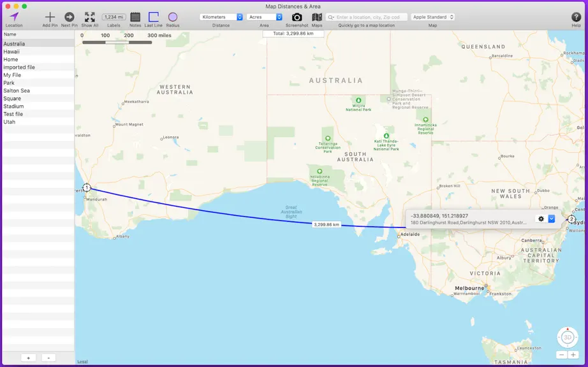Image resolution: width=588 pixels, height=367 pixels.
Task: Open the Acres area dropdown
Action: pos(264,17)
